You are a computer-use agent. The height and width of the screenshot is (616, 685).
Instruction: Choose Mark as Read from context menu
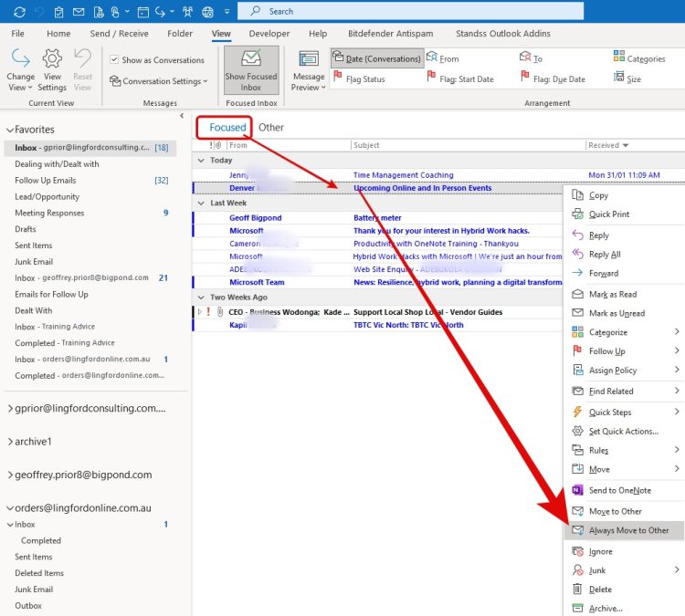[612, 295]
